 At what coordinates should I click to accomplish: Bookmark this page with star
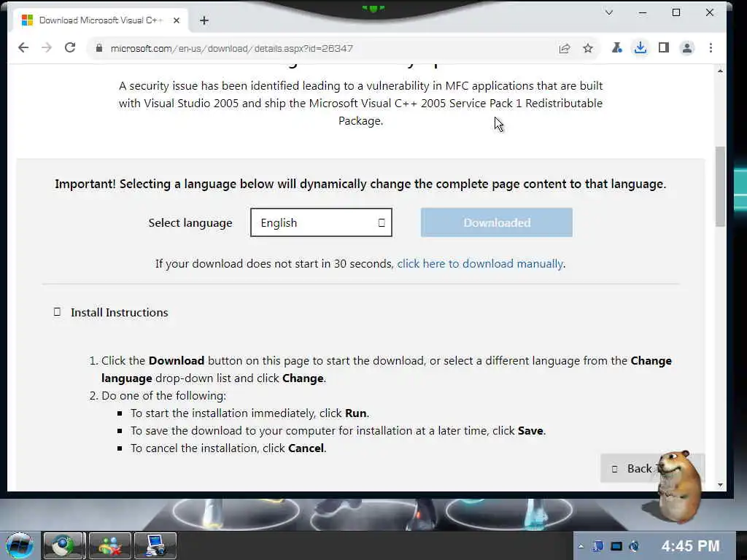(x=588, y=48)
